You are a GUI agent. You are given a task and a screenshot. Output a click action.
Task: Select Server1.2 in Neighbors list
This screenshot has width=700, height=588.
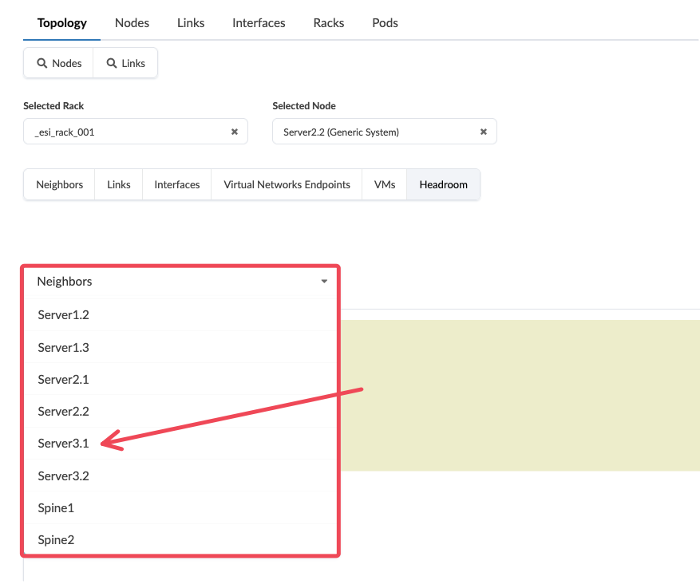[x=63, y=315]
